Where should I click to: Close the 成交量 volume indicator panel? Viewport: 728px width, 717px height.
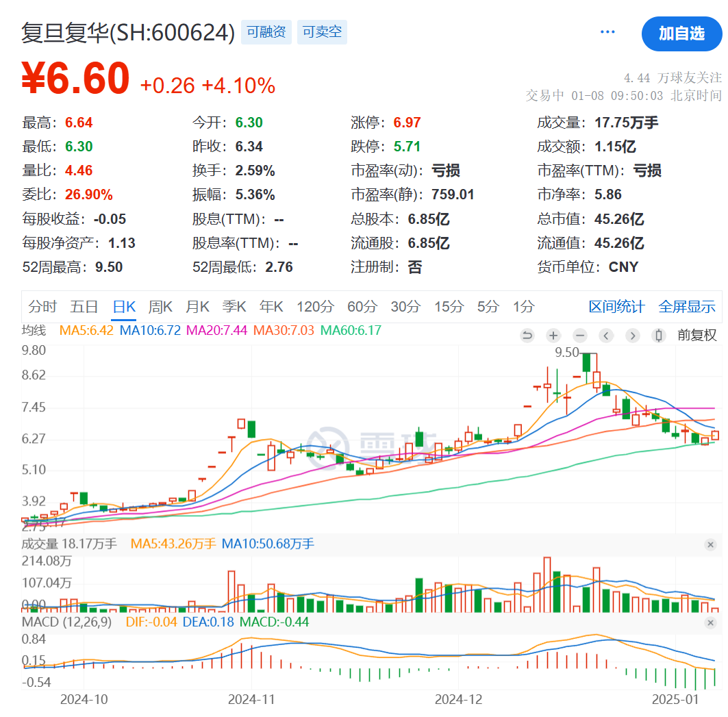[710, 544]
